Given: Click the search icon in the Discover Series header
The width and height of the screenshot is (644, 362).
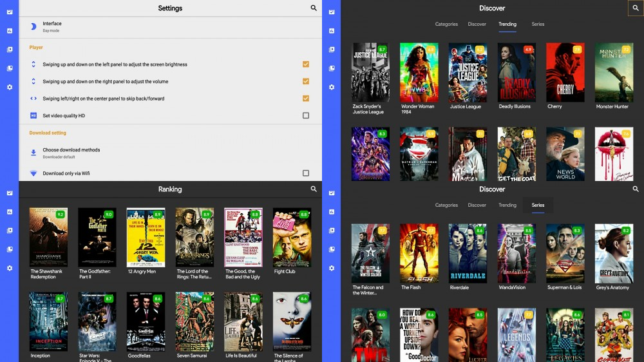Looking at the screenshot, I should pos(636,189).
